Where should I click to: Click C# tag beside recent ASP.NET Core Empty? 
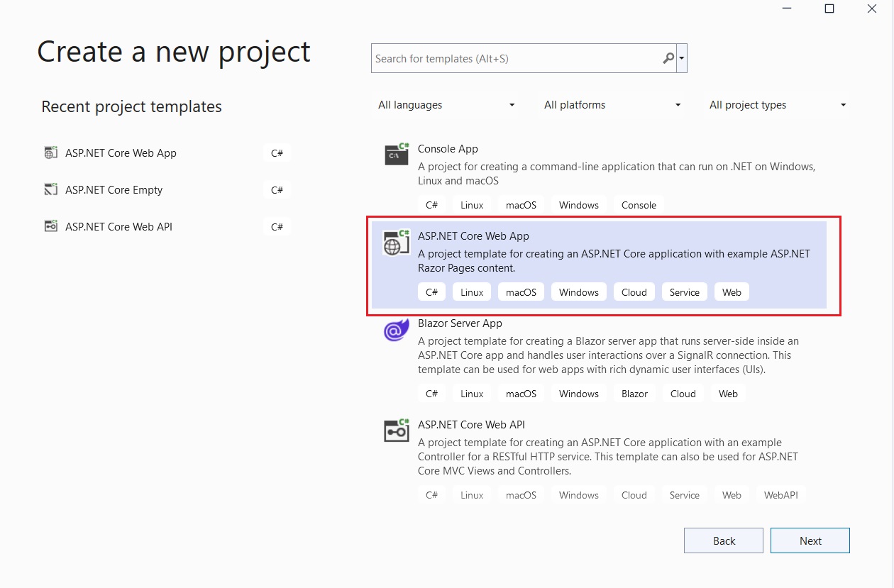tap(277, 189)
